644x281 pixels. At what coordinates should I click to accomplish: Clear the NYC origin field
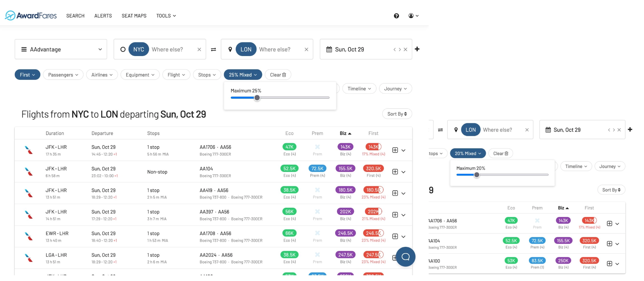point(199,49)
